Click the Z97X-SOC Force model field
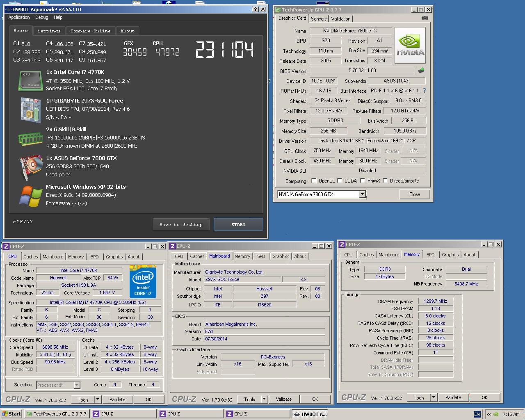The image size is (525, 420). coord(243,279)
